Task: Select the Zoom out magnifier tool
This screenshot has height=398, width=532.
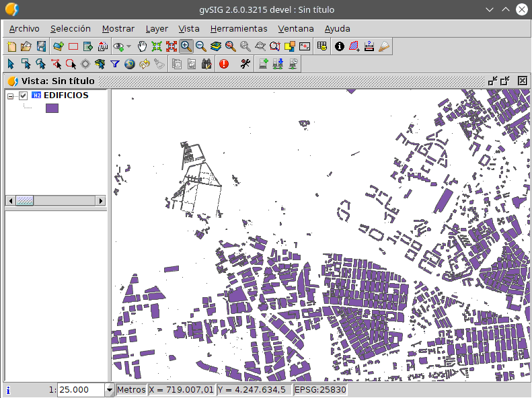Action: coord(201,46)
